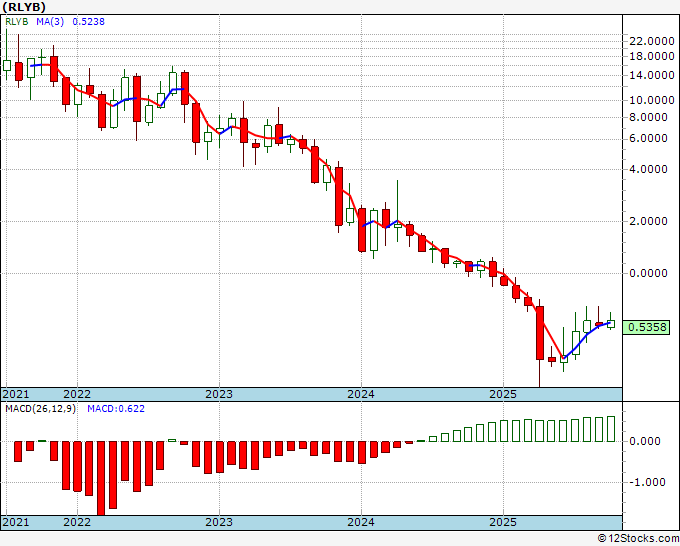Click the most recent green MACD histogram bar

pyautogui.click(x=611, y=429)
